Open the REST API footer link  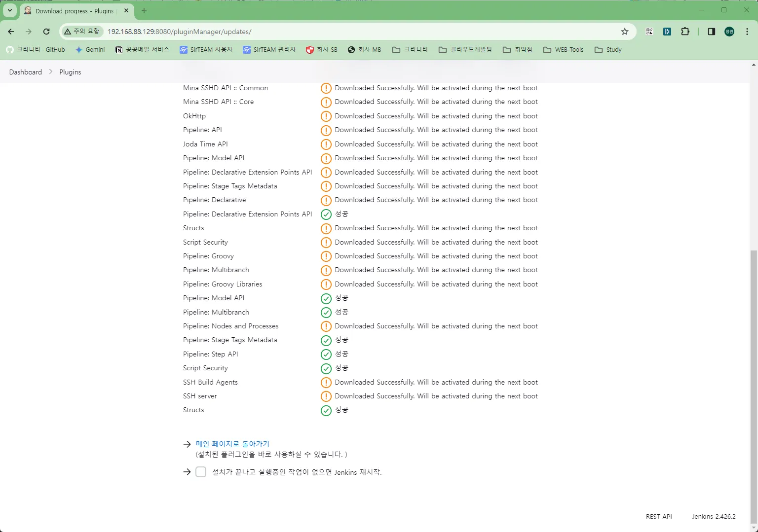(659, 516)
